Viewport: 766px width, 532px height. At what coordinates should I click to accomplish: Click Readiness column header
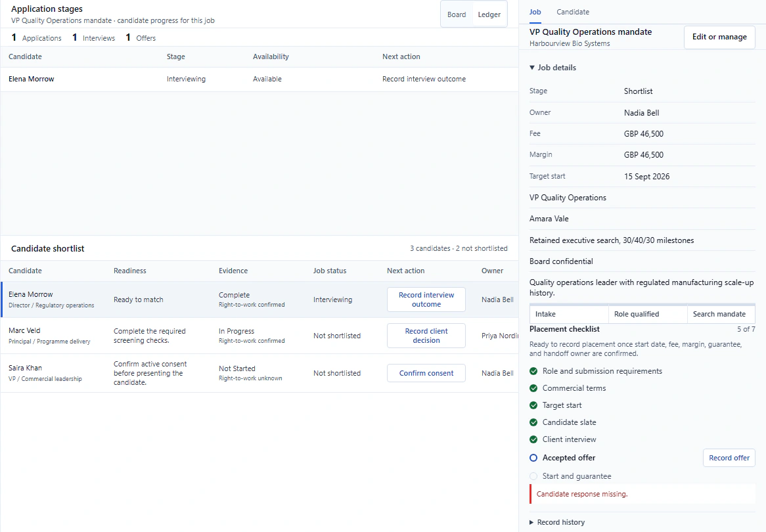pos(130,271)
